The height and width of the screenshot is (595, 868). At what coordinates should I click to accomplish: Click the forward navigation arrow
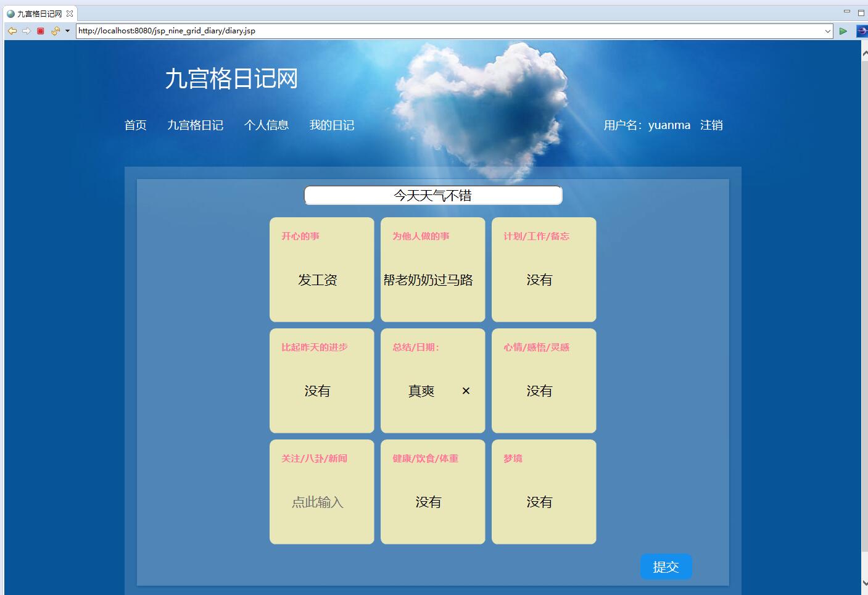tap(26, 31)
